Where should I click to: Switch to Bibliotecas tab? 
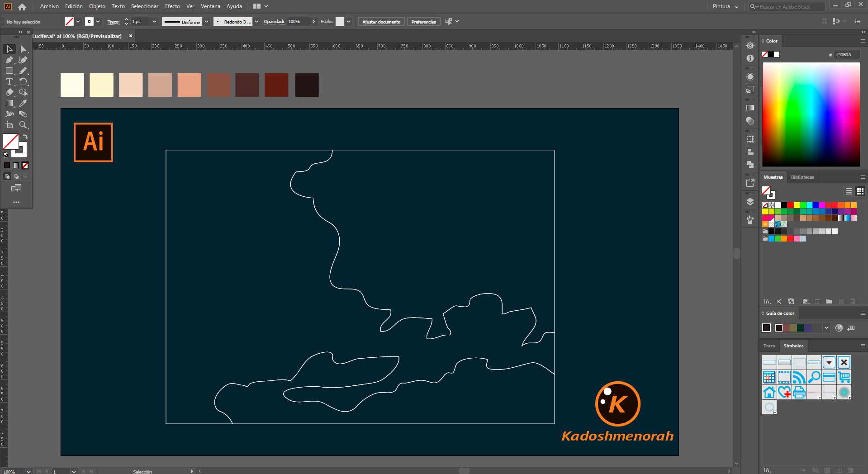(802, 177)
